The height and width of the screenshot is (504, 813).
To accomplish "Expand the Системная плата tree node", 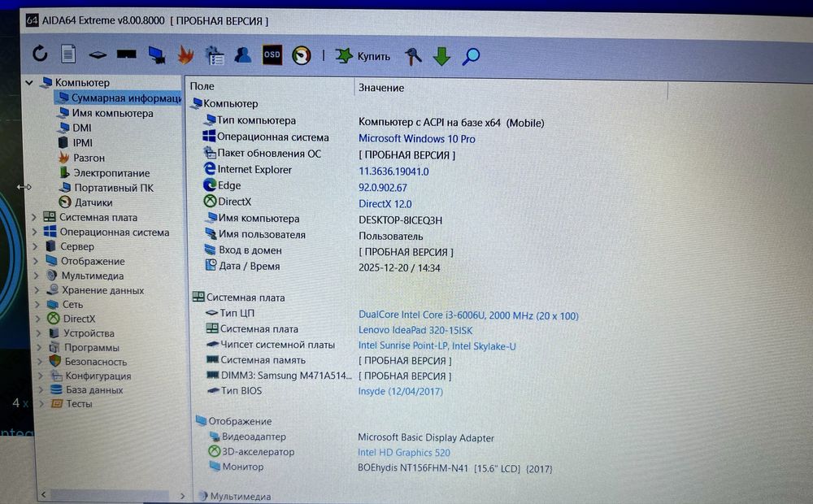I will [x=34, y=217].
